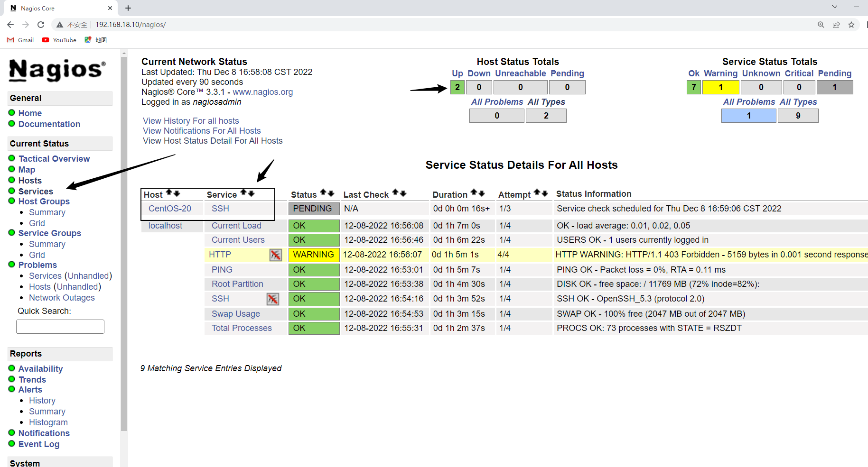This screenshot has width=868, height=467.
Task: Click notifications-disabled icon on the HTTP row
Action: [275, 255]
